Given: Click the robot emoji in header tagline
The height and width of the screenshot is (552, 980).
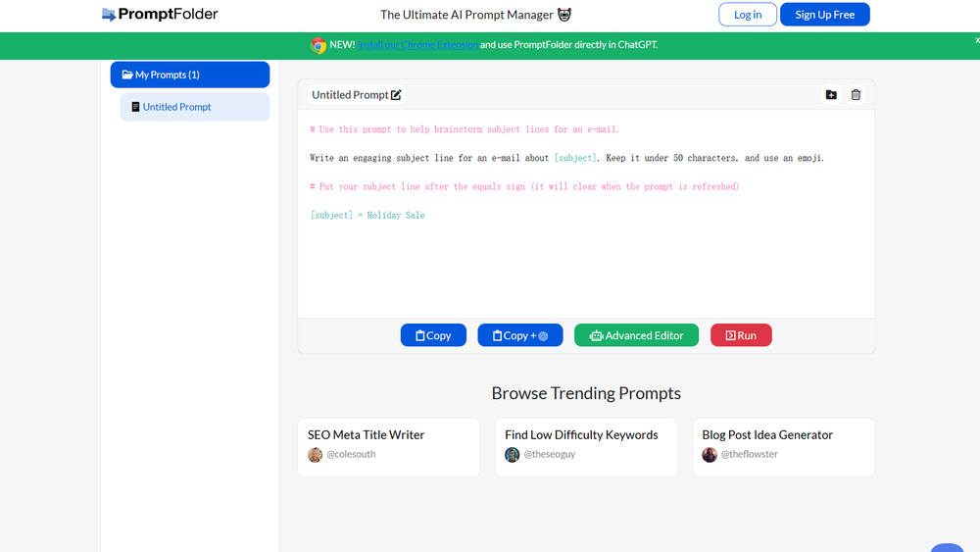Looking at the screenshot, I should 564,15.
